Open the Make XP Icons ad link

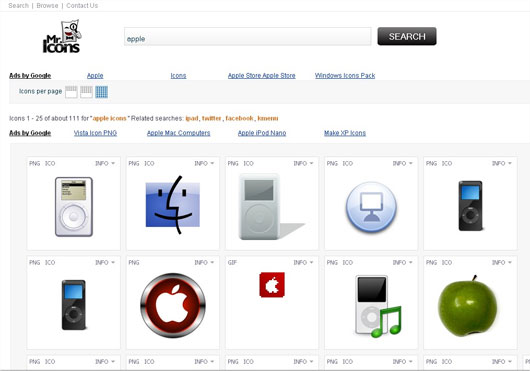(x=345, y=133)
